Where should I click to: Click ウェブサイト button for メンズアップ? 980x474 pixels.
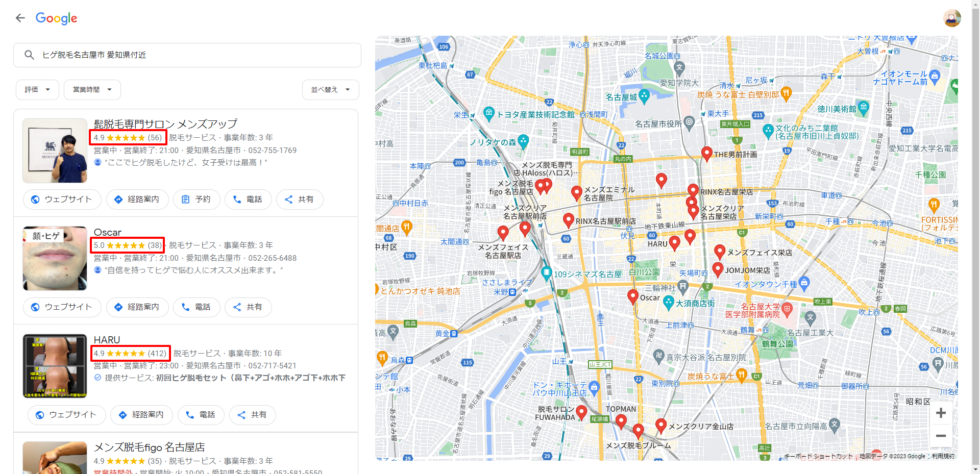pyautogui.click(x=62, y=199)
